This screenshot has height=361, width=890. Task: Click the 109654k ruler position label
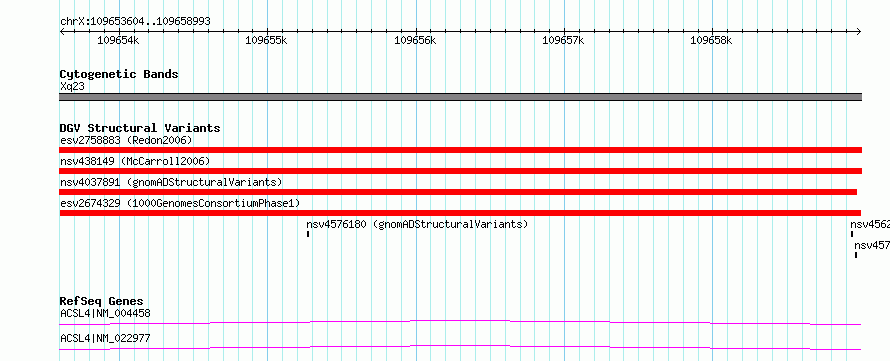(x=118, y=40)
